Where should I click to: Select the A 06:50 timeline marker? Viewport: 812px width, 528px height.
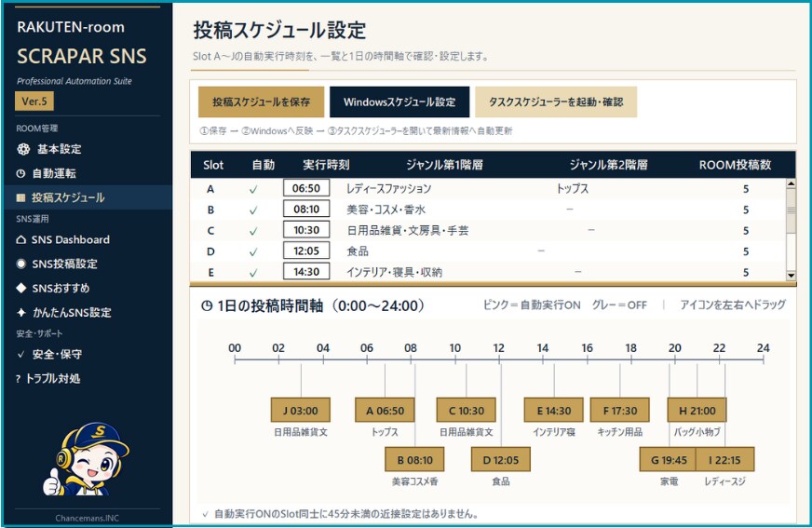385,411
